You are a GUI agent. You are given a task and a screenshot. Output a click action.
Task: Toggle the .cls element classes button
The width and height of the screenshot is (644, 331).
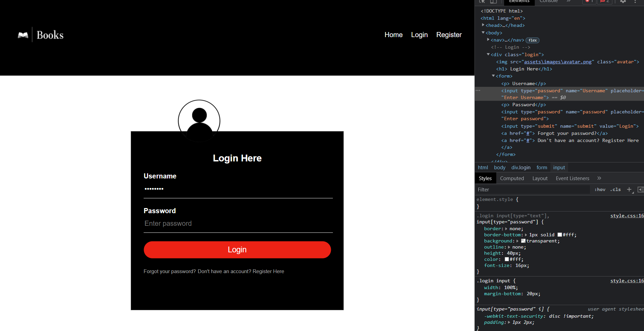click(615, 190)
